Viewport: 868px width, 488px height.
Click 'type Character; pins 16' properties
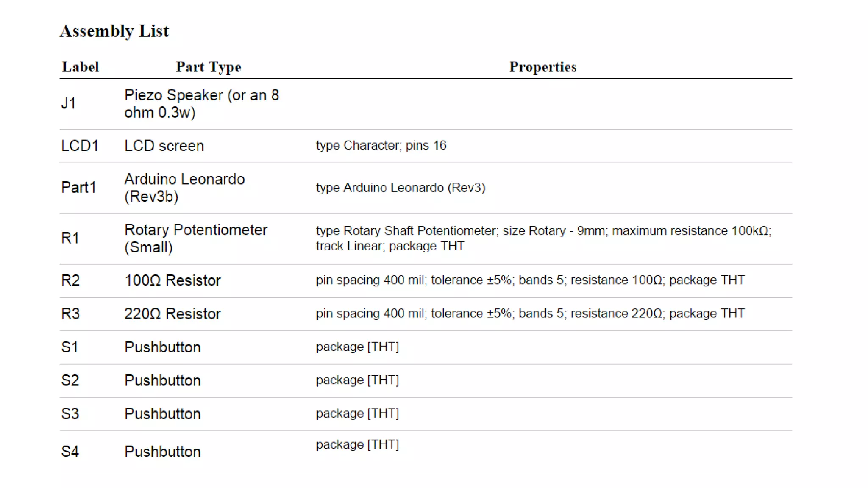[x=381, y=145]
